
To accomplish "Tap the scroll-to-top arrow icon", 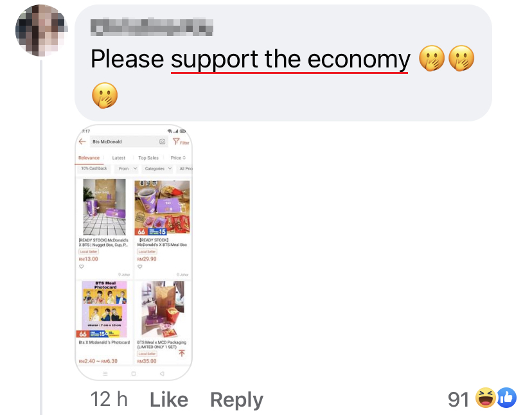I will (182, 353).
